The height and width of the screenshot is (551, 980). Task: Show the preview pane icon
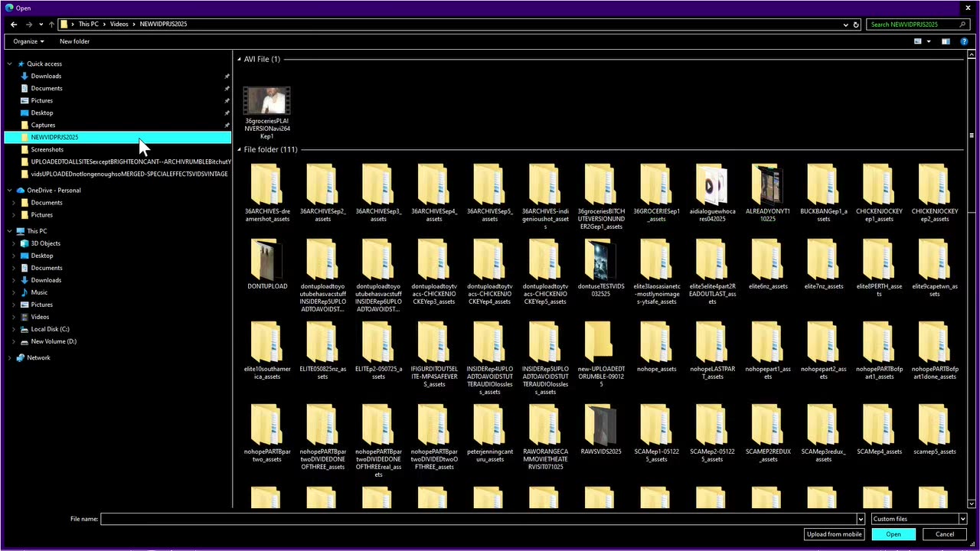pos(946,41)
